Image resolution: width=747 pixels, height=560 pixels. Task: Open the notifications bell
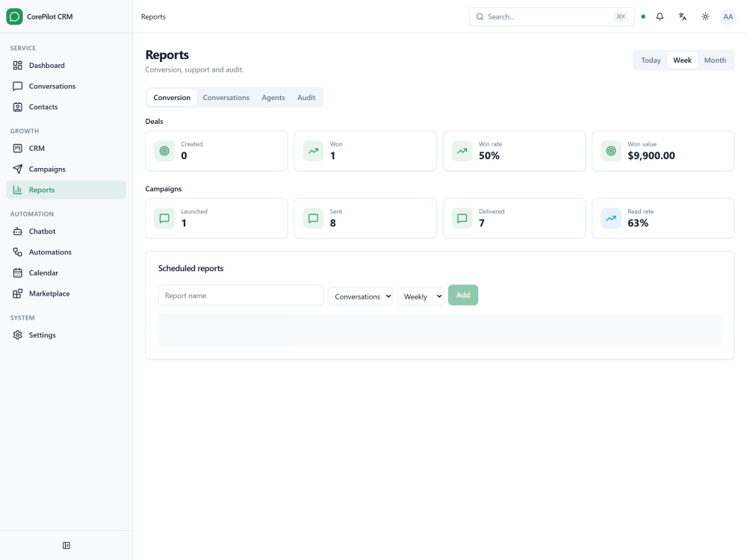tap(660, 16)
